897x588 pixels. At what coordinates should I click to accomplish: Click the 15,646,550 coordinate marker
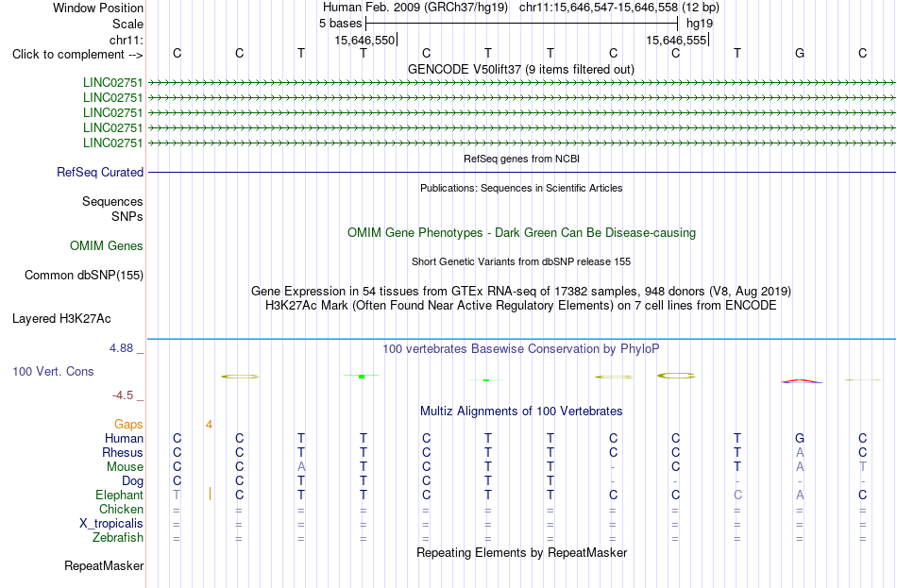364,40
